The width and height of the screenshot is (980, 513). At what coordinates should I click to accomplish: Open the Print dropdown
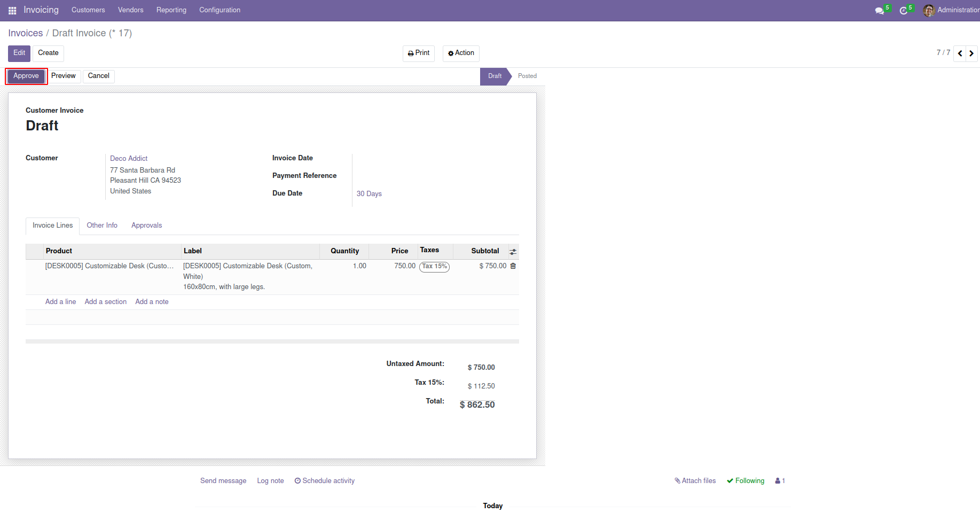point(419,53)
